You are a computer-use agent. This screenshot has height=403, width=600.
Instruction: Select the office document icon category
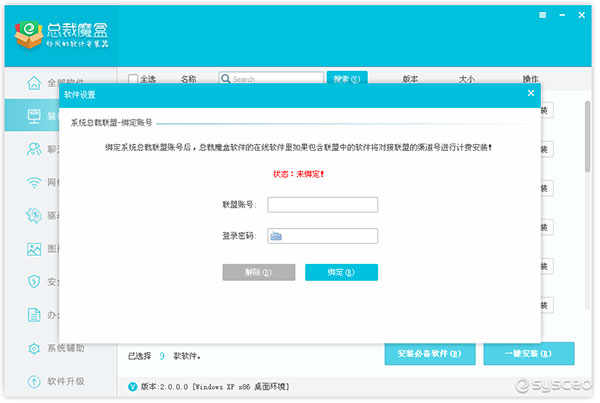point(34,315)
